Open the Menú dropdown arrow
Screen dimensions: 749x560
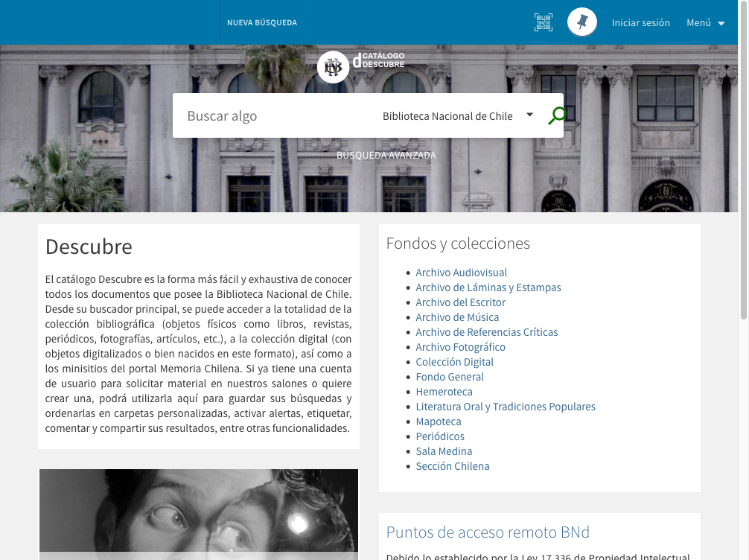coord(721,23)
